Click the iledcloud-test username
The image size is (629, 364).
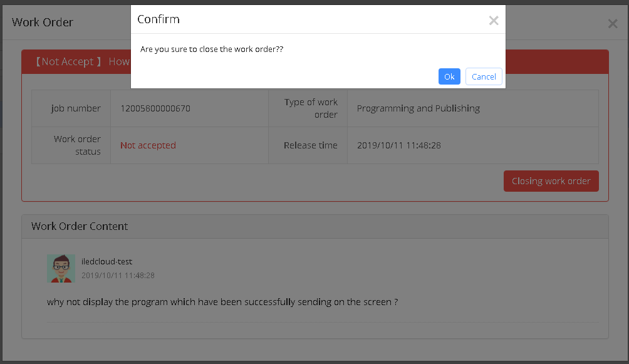click(x=107, y=262)
